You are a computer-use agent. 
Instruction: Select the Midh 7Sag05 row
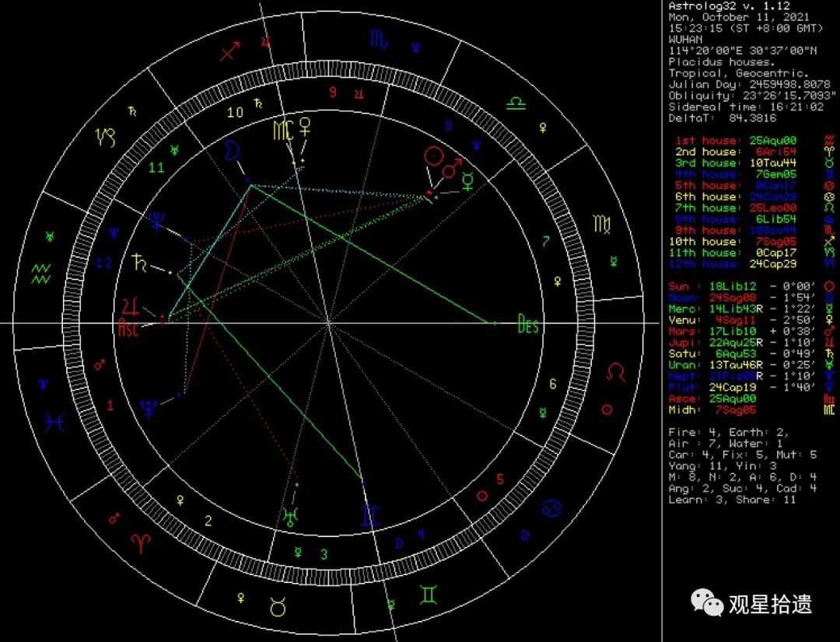pyautogui.click(x=752, y=410)
